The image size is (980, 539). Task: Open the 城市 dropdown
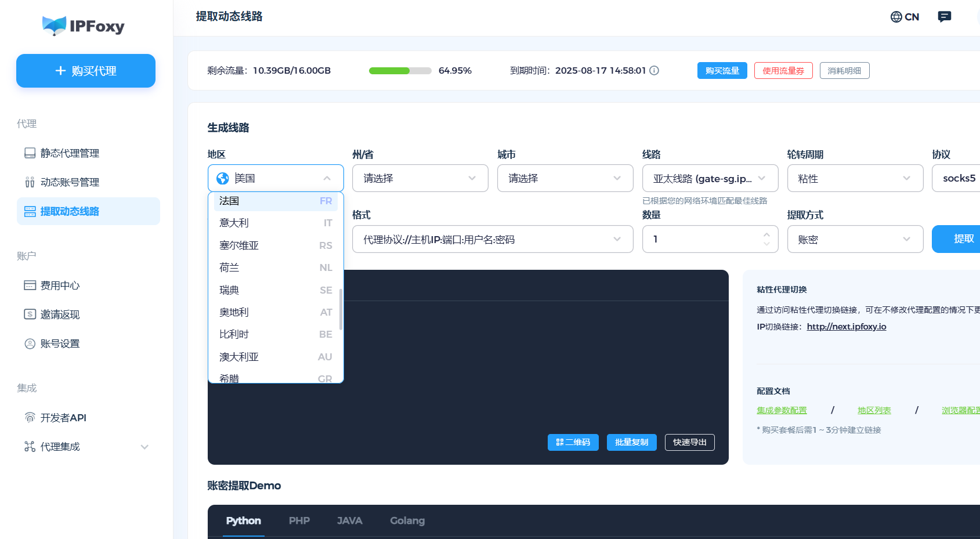click(x=565, y=178)
